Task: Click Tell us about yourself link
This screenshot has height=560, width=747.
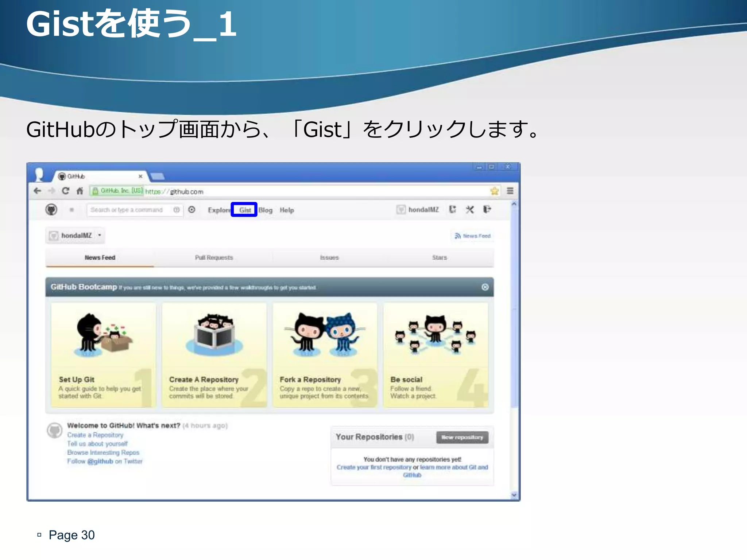Action: [97, 444]
